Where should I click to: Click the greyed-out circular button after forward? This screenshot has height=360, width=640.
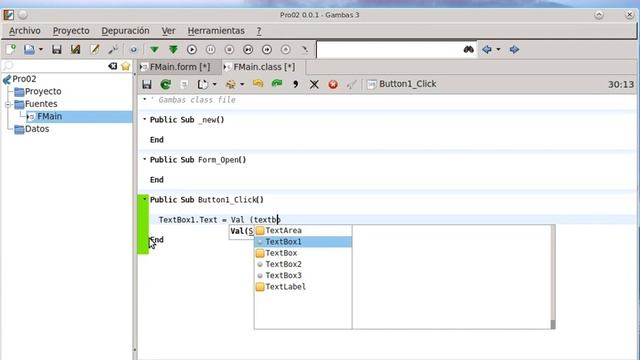tap(286, 49)
